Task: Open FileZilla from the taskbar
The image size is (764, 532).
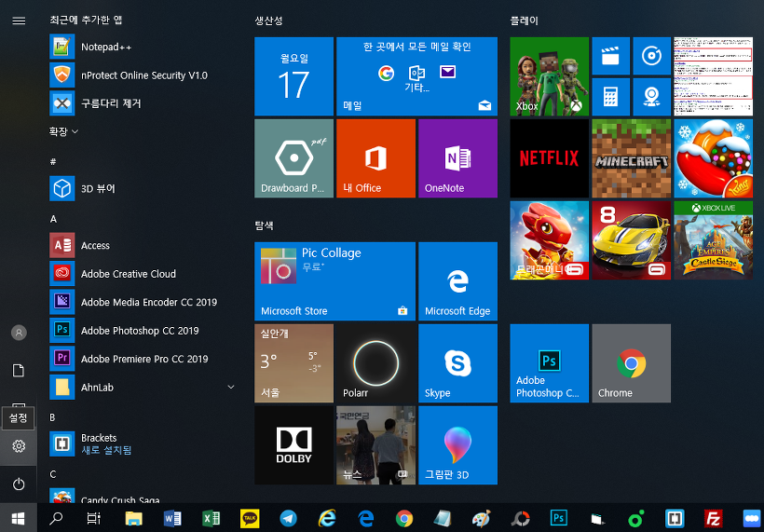Action: click(x=714, y=518)
